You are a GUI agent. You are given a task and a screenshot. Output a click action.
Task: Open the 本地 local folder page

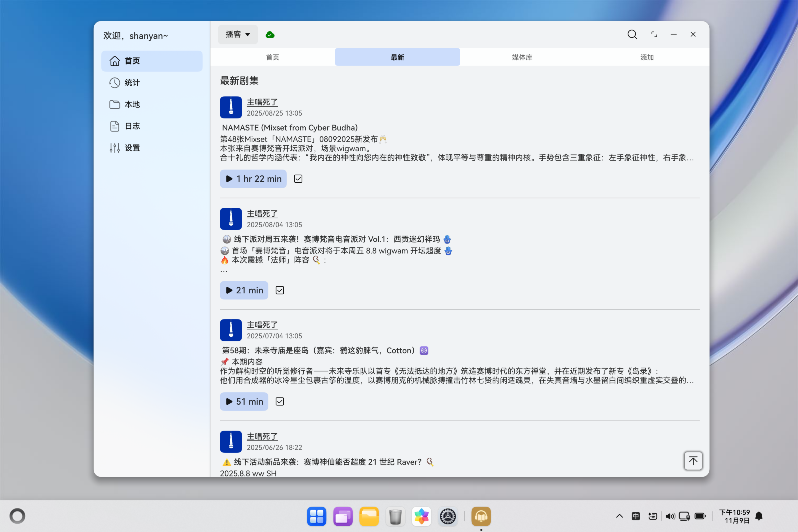coord(152,105)
